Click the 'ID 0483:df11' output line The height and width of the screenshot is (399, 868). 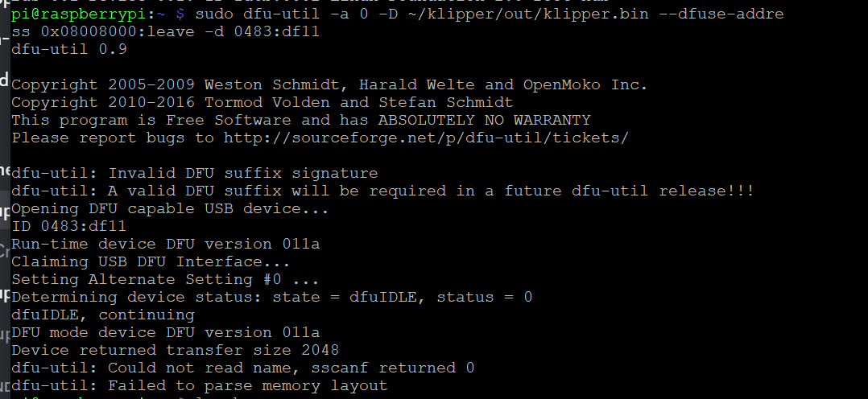coord(68,226)
